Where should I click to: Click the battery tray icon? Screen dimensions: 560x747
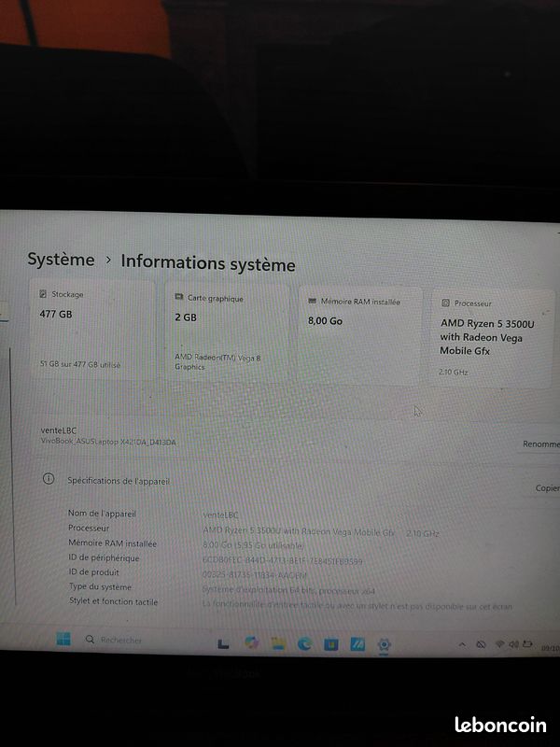tap(527, 644)
